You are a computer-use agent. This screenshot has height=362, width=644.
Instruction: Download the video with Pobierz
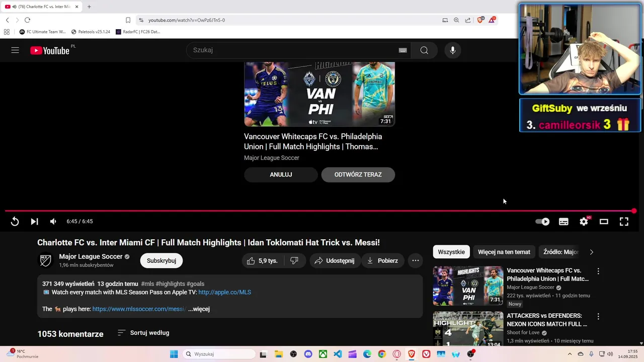pyautogui.click(x=383, y=260)
